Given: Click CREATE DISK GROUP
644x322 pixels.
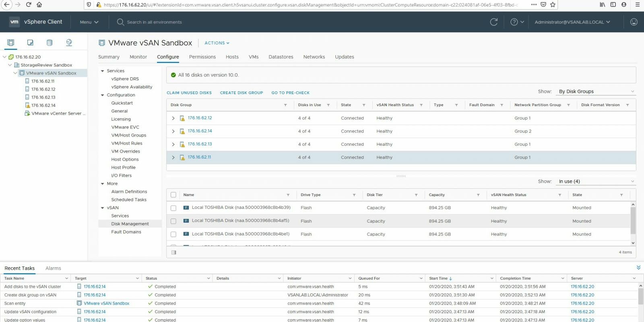Looking at the screenshot, I should 242,93.
